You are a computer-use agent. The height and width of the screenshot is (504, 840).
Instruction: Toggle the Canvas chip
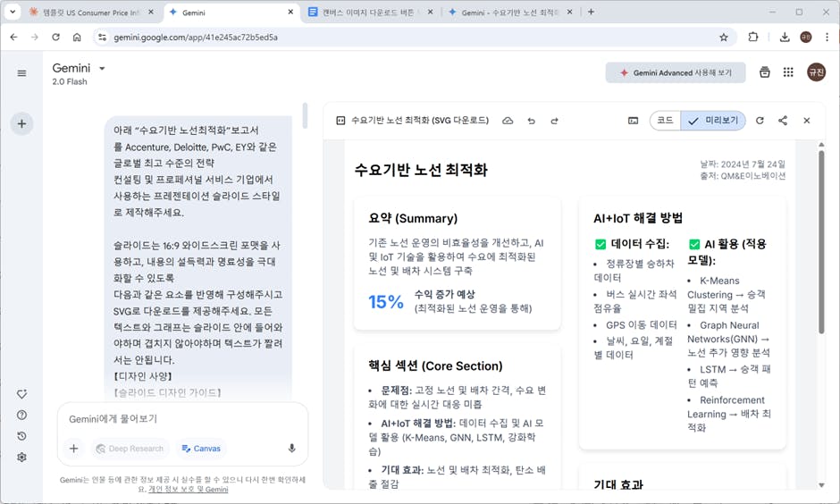201,449
